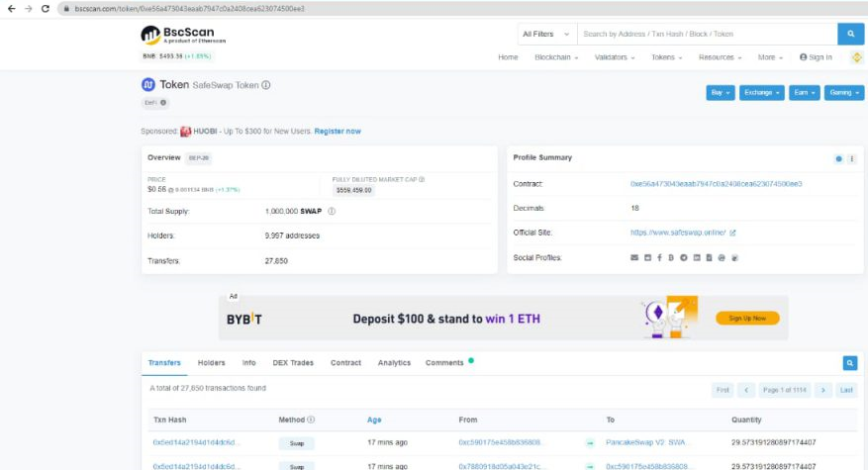
Task: Switch to the Contract tab
Action: tap(346, 363)
